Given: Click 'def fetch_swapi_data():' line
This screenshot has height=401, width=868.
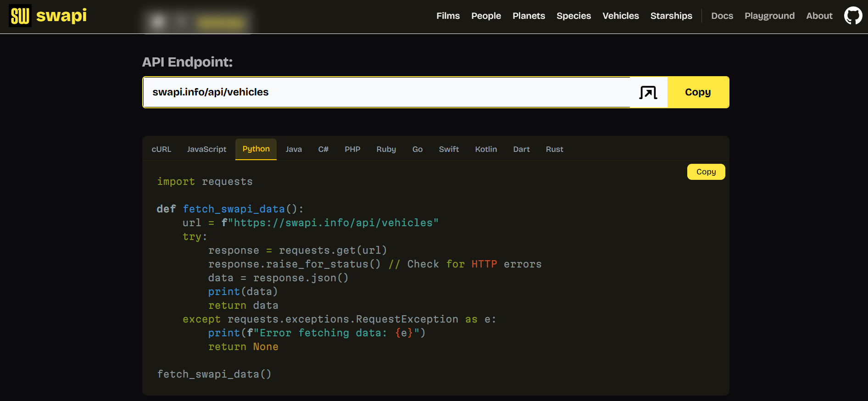Looking at the screenshot, I should [x=230, y=209].
